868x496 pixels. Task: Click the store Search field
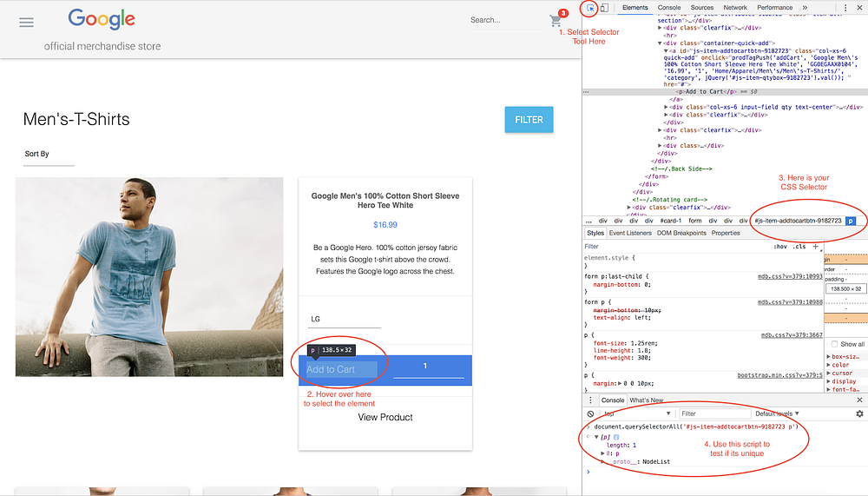click(x=507, y=21)
